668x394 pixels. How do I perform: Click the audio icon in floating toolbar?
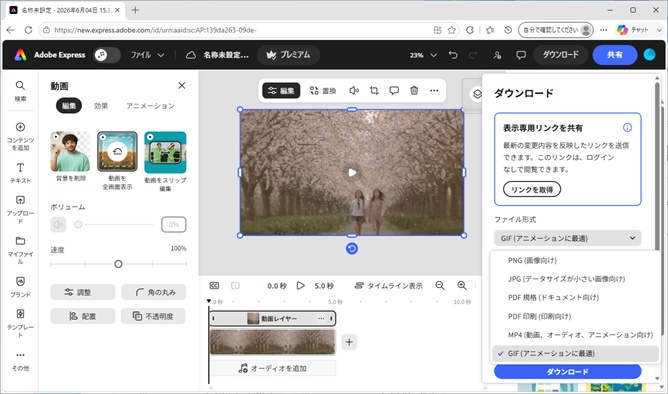[354, 90]
